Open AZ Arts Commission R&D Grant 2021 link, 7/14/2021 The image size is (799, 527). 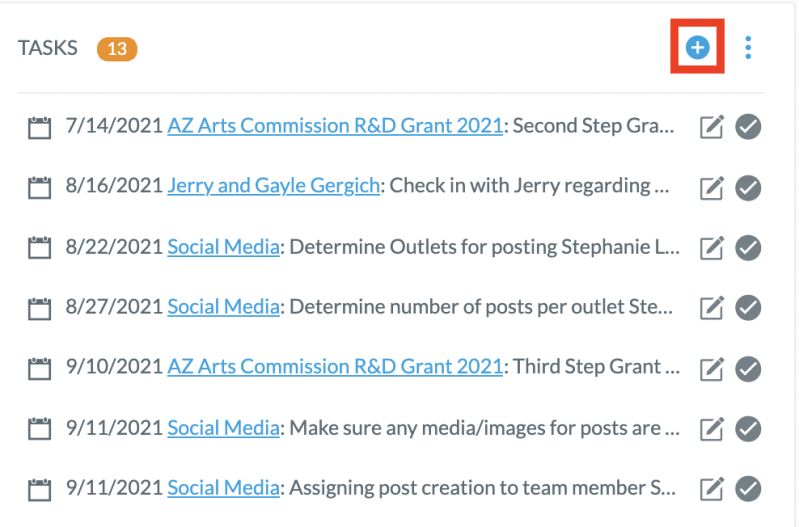pos(335,125)
